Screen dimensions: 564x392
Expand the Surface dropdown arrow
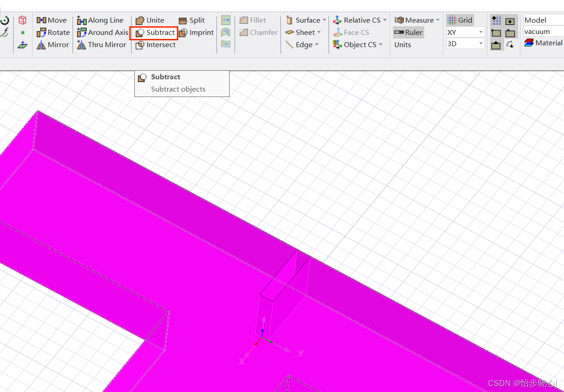click(324, 20)
